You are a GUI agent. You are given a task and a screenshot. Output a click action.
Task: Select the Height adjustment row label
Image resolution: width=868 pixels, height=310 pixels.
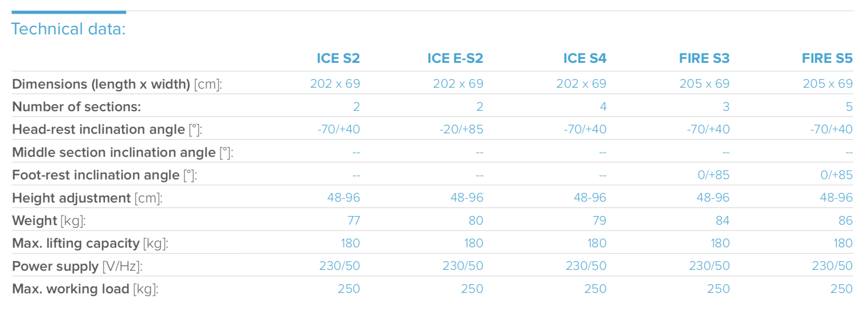87,198
